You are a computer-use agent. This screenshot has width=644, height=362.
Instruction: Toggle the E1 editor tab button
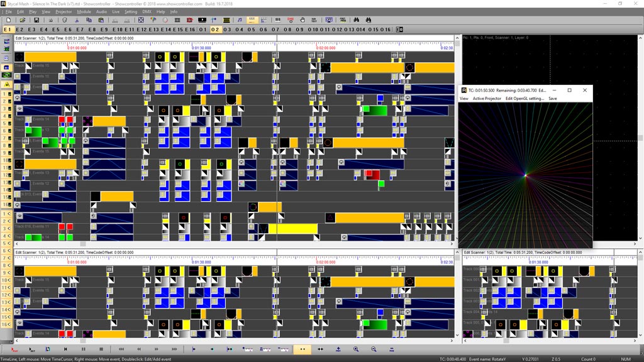coord(8,29)
